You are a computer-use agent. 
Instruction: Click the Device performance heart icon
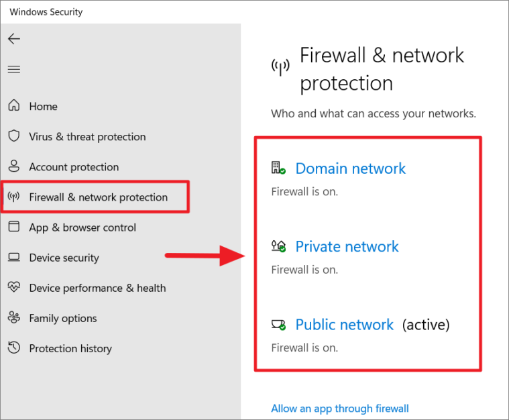(x=14, y=287)
